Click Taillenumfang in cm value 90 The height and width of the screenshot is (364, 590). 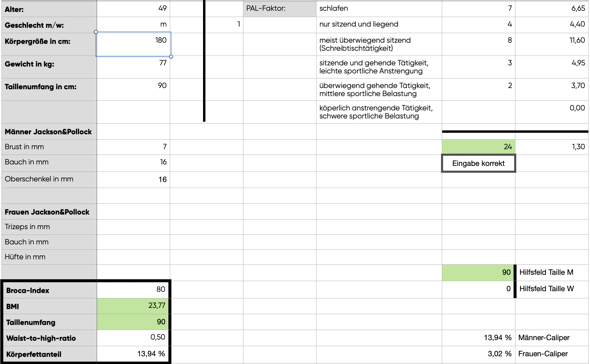133,89
